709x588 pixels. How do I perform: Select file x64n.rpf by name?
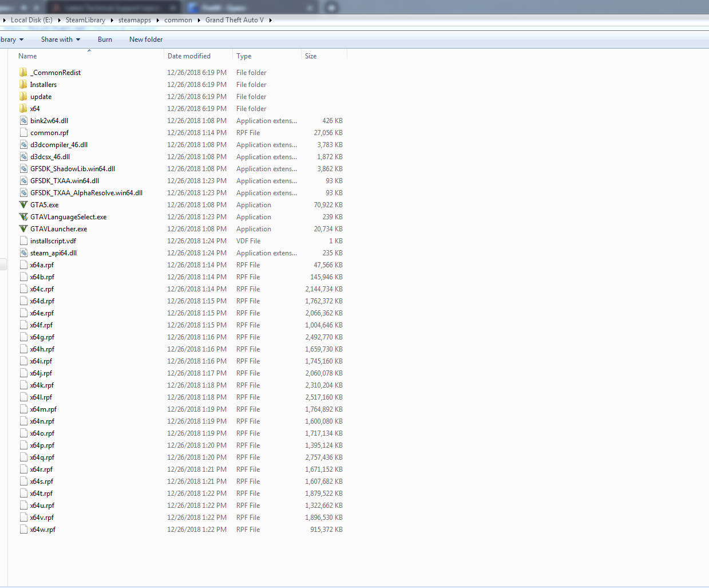[42, 421]
